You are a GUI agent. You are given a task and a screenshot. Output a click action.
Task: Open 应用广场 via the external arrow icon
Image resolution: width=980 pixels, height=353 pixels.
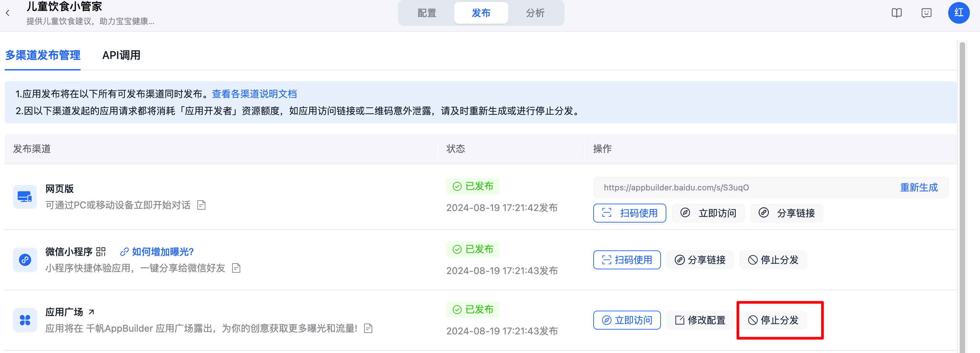coord(91,312)
